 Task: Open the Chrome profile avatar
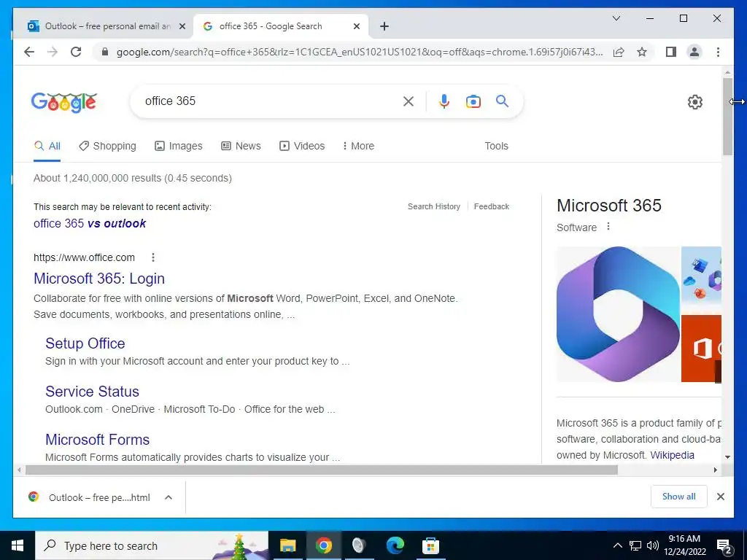694,52
